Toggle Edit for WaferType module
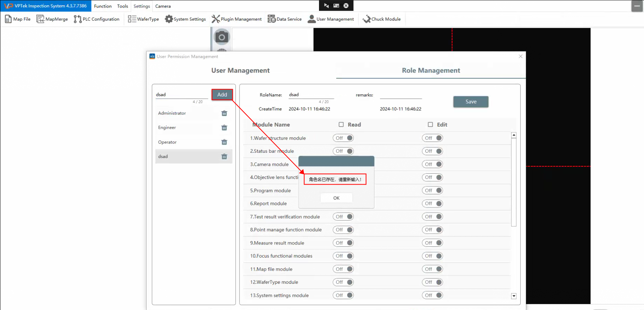The height and width of the screenshot is (310, 644). tap(433, 282)
